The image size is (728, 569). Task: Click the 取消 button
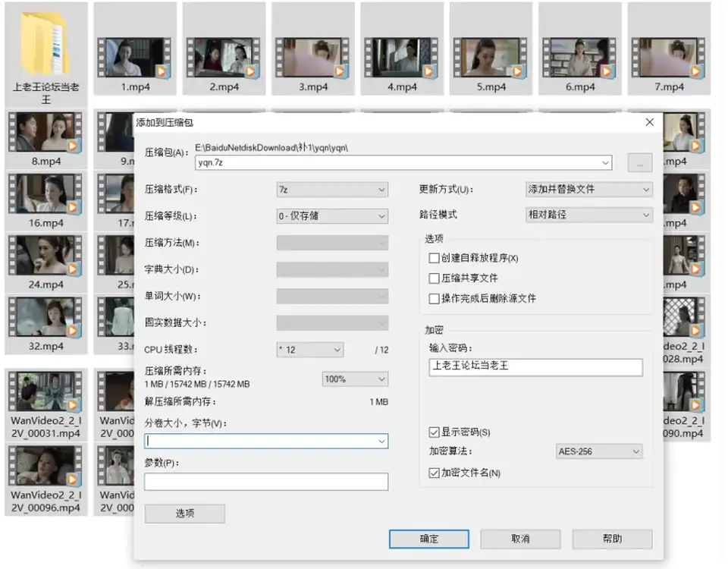tap(520, 539)
